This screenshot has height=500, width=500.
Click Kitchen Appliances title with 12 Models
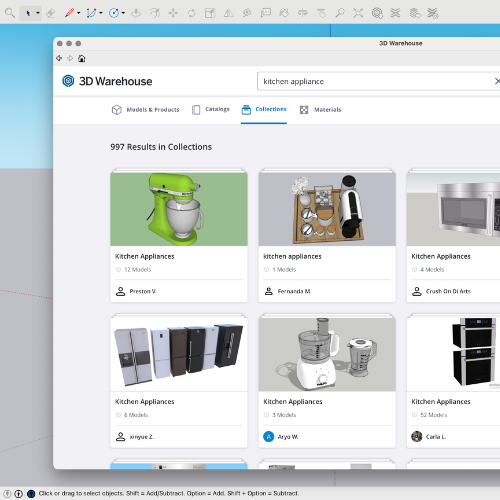coord(145,256)
